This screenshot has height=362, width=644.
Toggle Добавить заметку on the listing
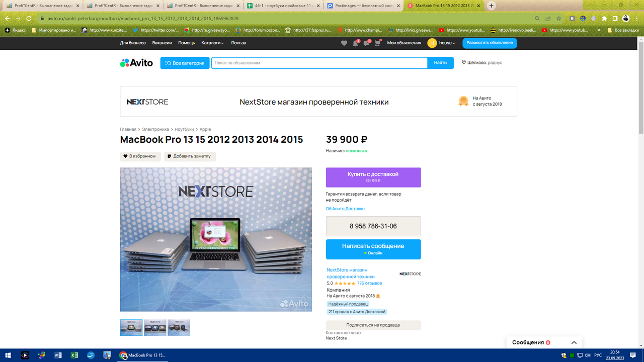(x=190, y=156)
